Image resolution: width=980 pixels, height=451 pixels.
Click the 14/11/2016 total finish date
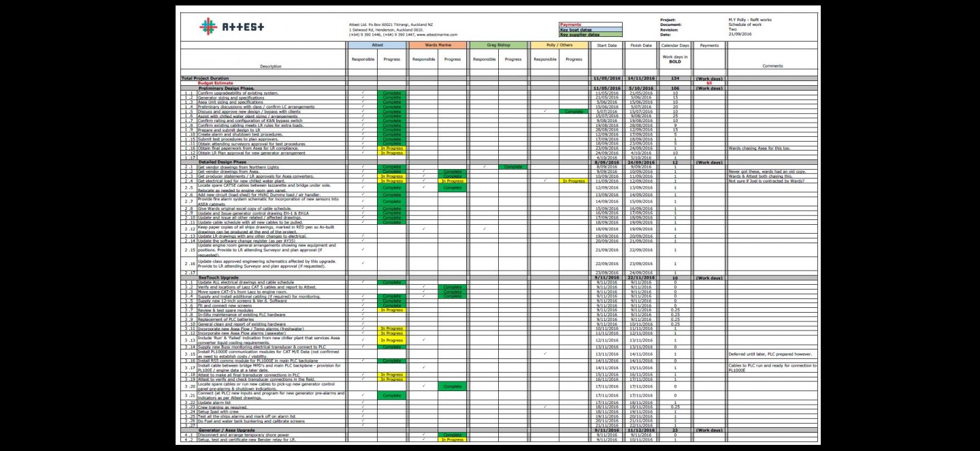640,78
